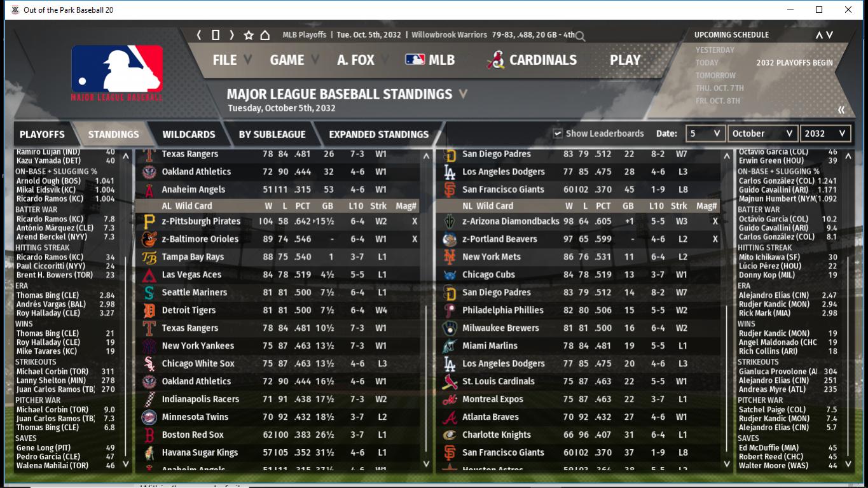The height and width of the screenshot is (488, 868).
Task: Go to the home screen icon
Action: pos(265,35)
